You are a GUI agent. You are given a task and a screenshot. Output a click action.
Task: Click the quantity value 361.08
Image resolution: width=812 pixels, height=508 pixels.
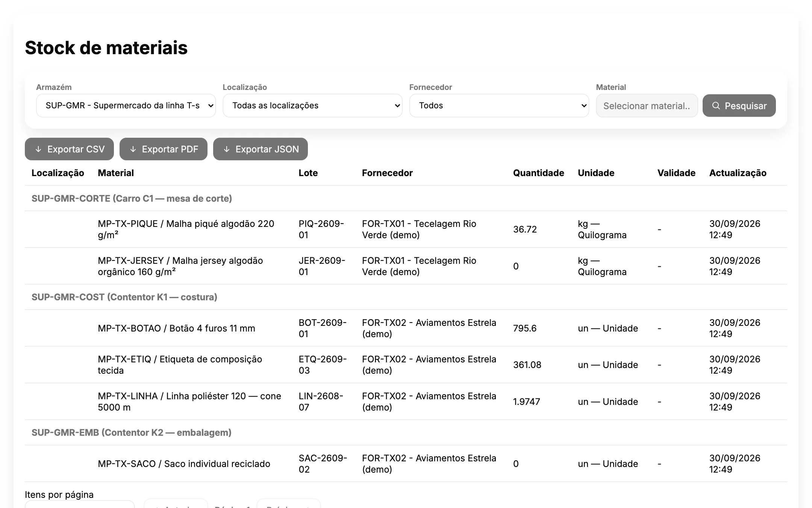tap(527, 365)
